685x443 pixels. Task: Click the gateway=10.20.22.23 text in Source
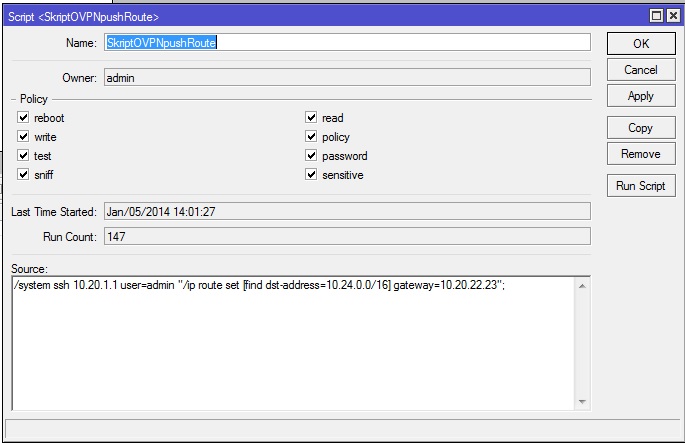[x=446, y=285]
